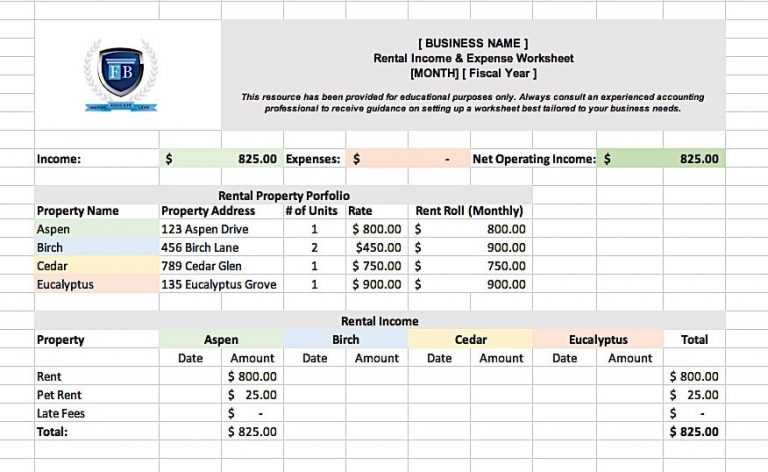768x472 pixels.
Task: Select the Rental Income & Expense Worksheet heading
Action: [x=473, y=58]
